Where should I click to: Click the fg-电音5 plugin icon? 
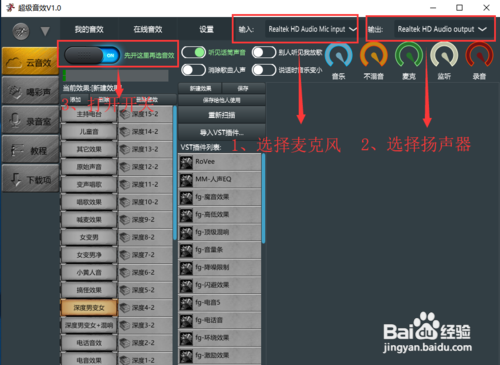(186, 304)
